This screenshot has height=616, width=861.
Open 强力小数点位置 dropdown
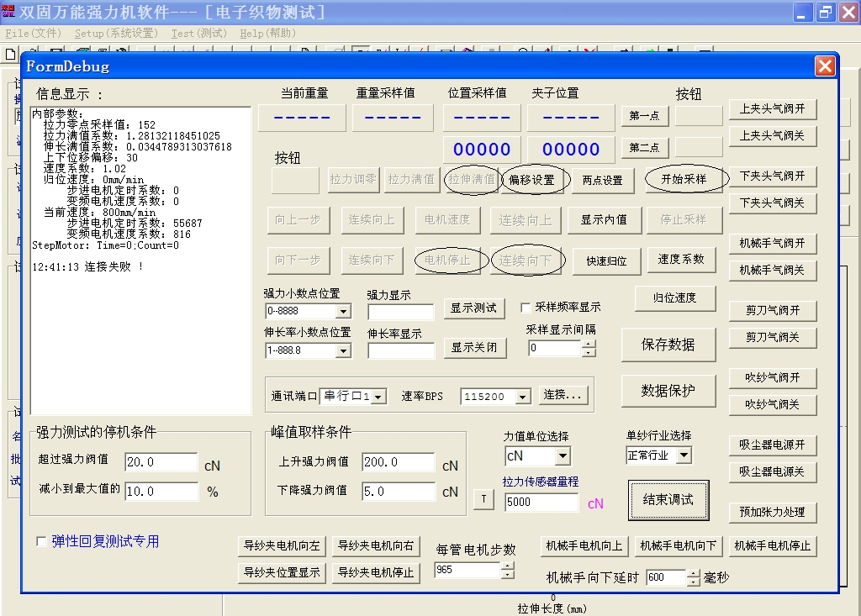point(342,311)
